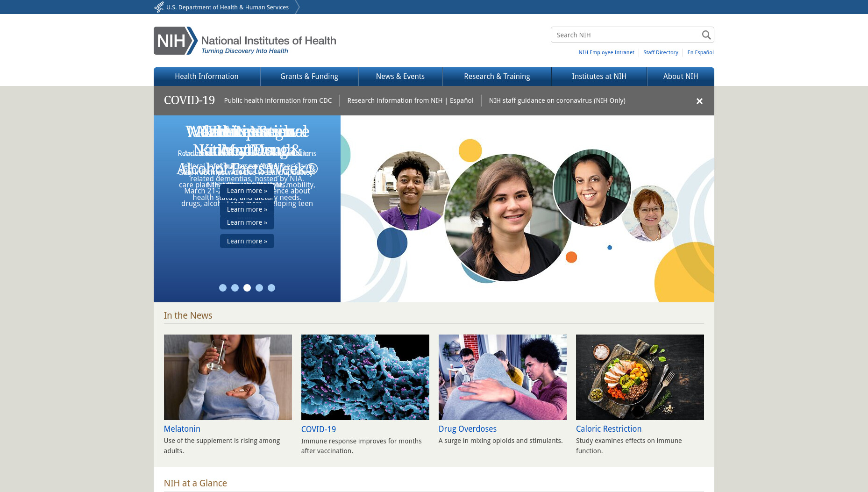Open U.S. Department of Health & Human Services link

(x=227, y=7)
